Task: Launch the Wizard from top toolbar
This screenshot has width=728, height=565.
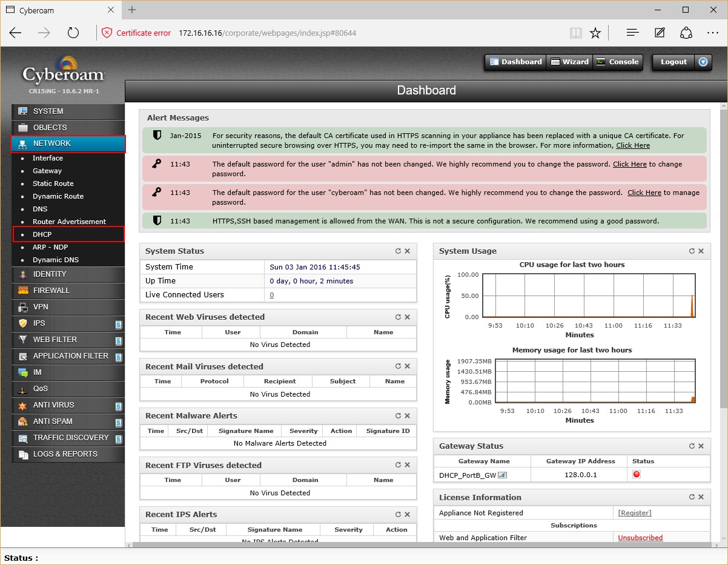Action: (569, 62)
